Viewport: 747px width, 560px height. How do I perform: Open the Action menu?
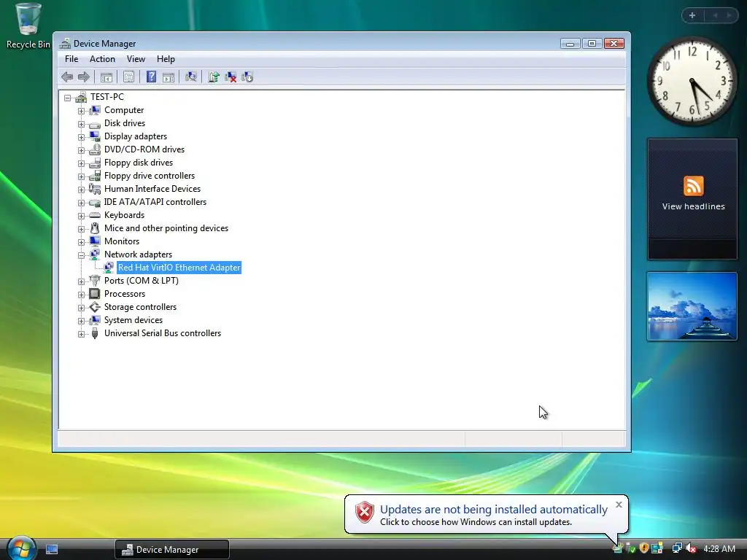[102, 59]
